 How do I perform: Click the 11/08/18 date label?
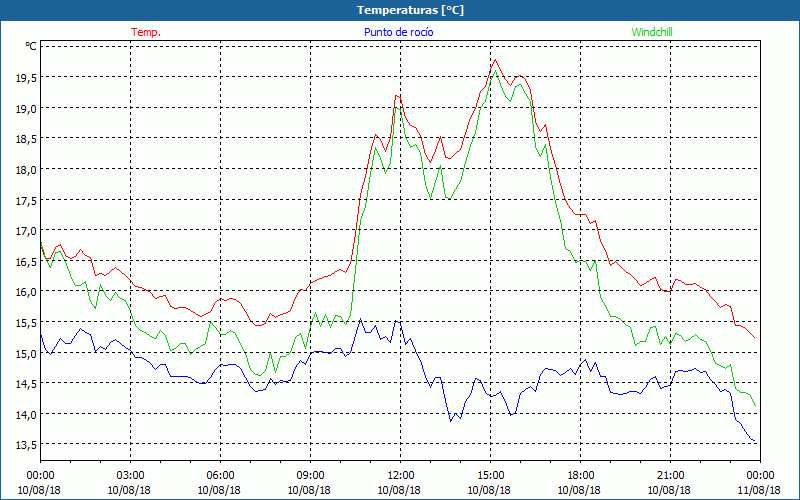759,490
